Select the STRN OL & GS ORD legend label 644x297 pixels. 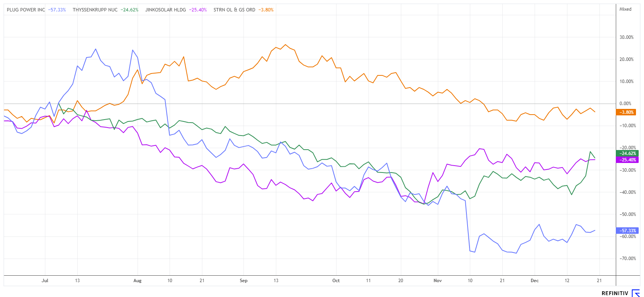(x=234, y=10)
